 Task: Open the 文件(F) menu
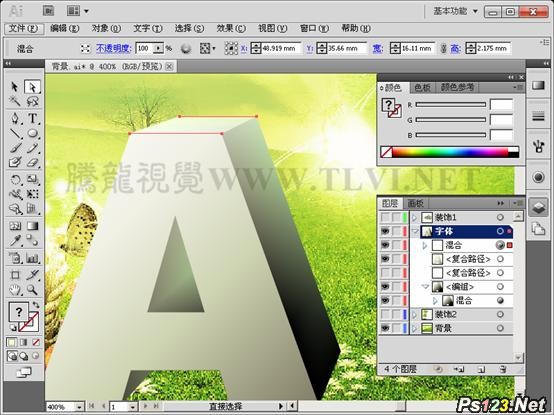(23, 28)
